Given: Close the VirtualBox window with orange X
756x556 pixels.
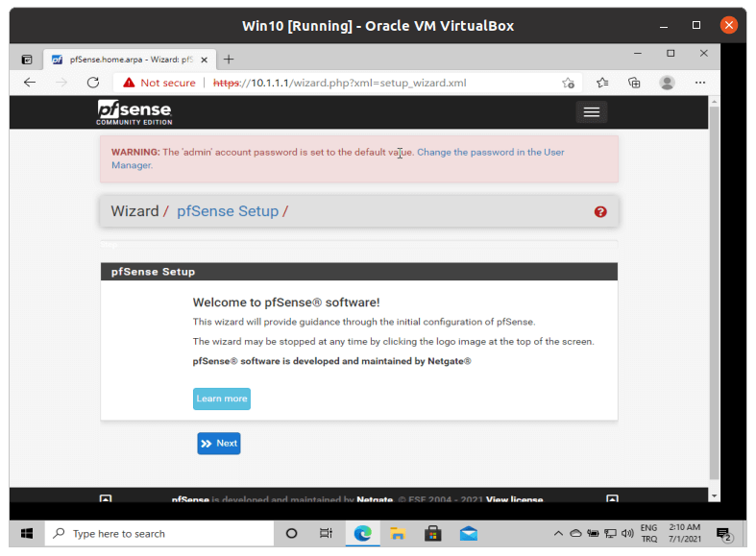Looking at the screenshot, I should click(728, 25).
